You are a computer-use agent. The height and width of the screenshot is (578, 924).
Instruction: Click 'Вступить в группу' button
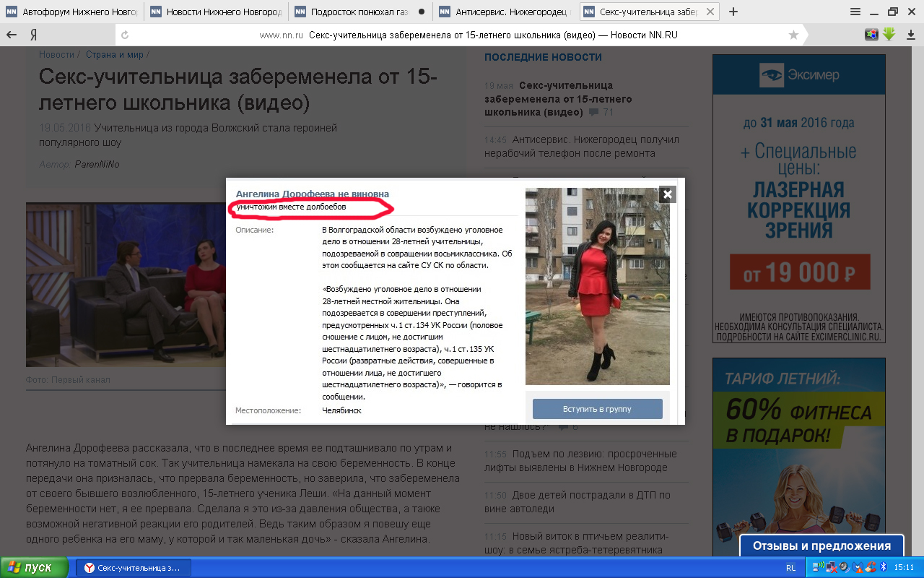click(597, 409)
